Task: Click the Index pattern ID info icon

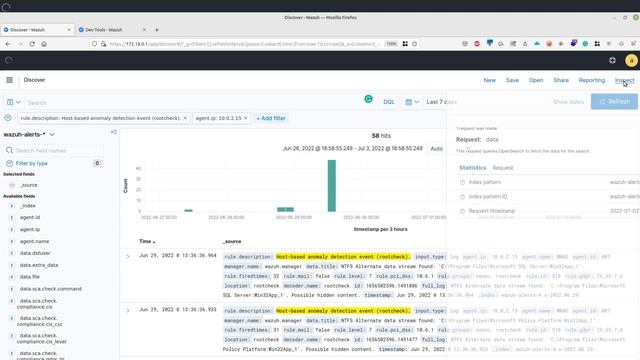Action: pos(462,197)
